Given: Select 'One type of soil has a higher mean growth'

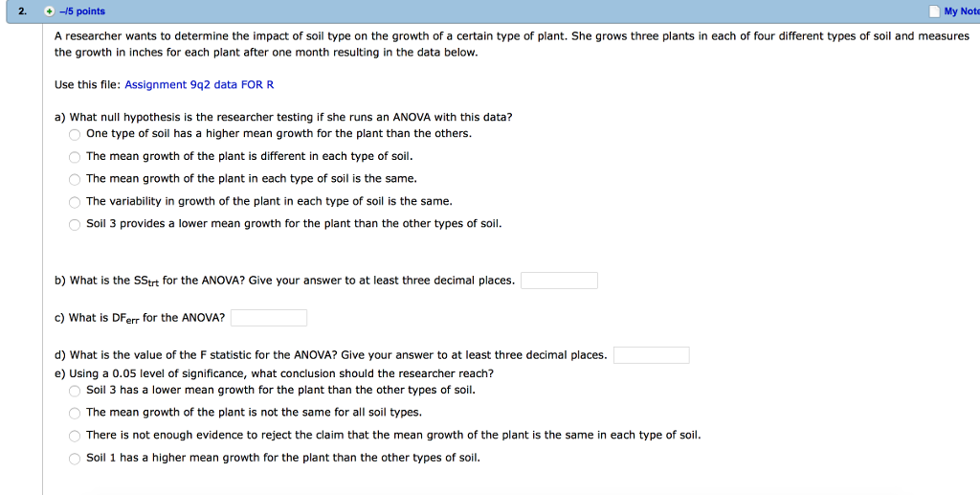Looking at the screenshot, I should click(75, 134).
